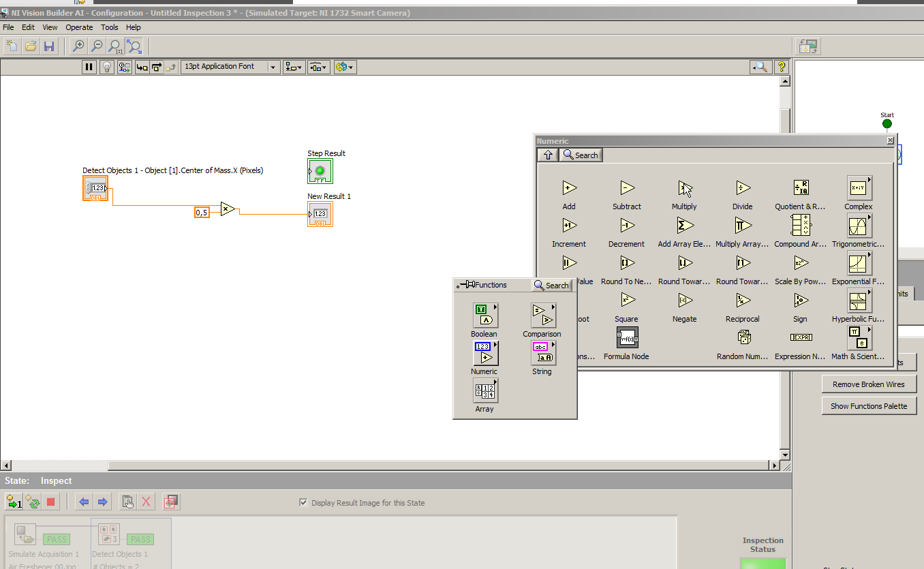Image resolution: width=924 pixels, height=569 pixels.
Task: Select the Expression Node
Action: pos(801,337)
